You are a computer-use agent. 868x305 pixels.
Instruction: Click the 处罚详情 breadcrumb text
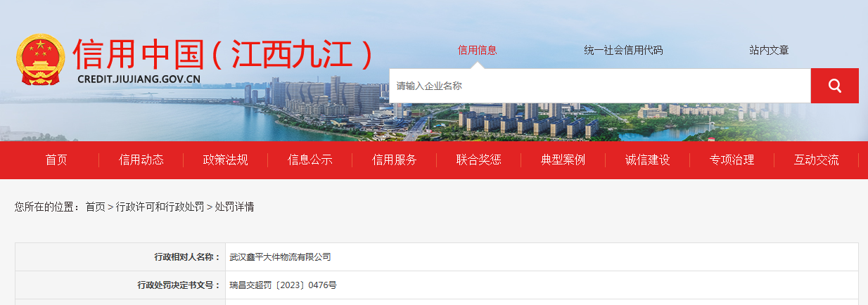point(234,207)
